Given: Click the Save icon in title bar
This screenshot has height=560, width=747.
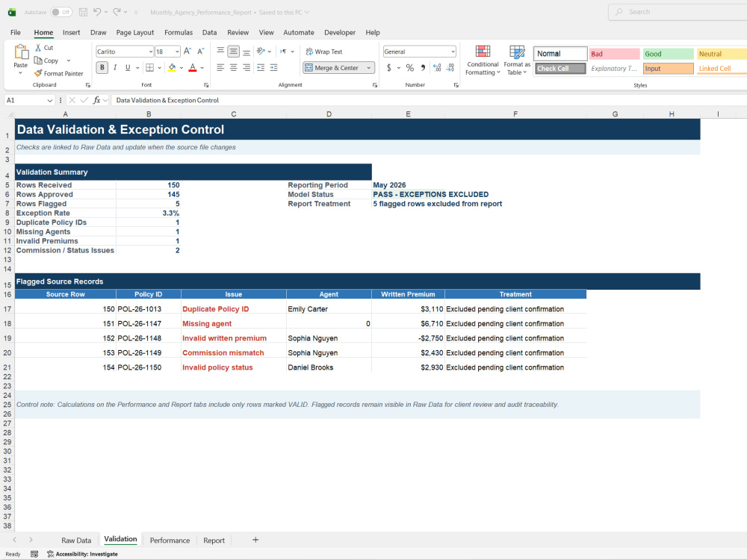Looking at the screenshot, I should tap(83, 12).
